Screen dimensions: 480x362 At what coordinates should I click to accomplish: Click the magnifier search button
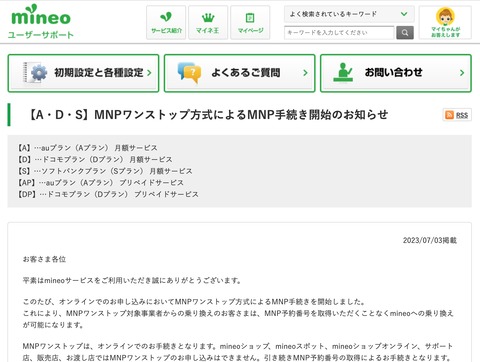point(405,33)
